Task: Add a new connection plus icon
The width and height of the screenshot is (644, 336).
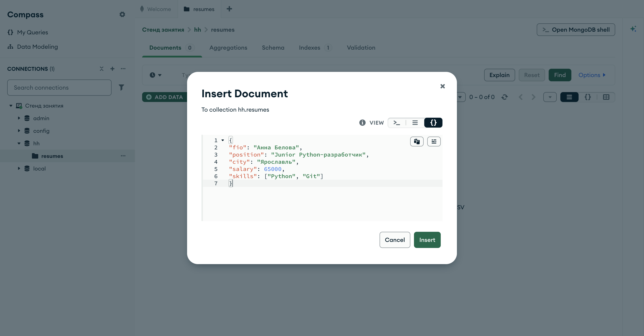Action: [112, 69]
